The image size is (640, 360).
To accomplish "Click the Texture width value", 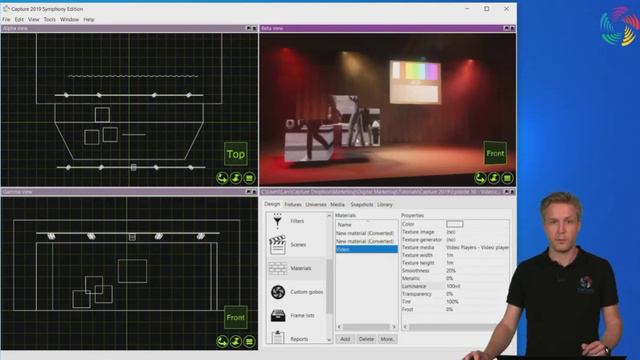I will point(450,255).
